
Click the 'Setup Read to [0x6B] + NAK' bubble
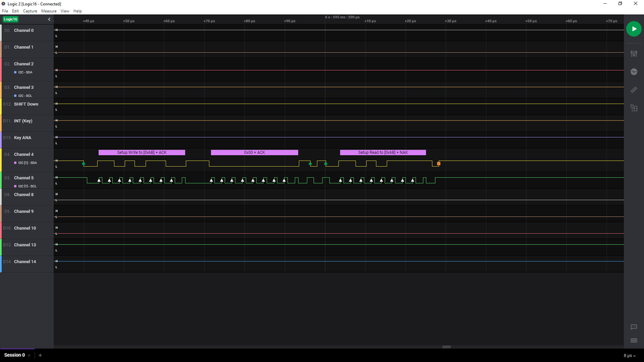pyautogui.click(x=383, y=152)
